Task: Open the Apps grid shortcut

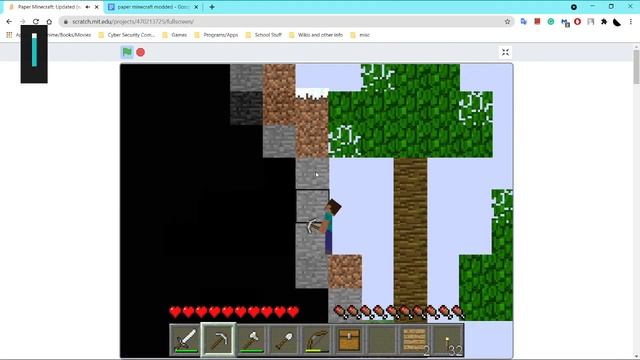Action: [x=9, y=35]
